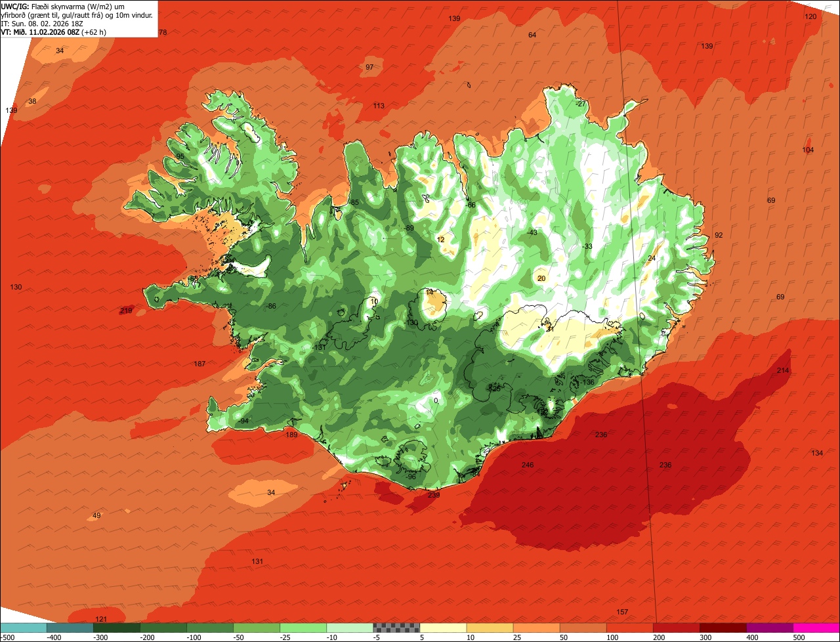Select the value -85 in north Iceland
Viewport: 840px width, 642px height.
click(354, 202)
